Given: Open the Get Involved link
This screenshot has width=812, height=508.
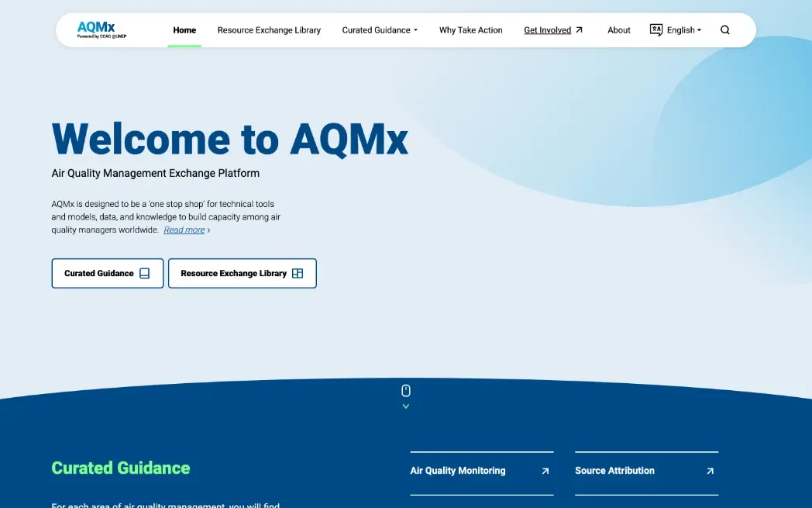Looking at the screenshot, I should pyautogui.click(x=547, y=30).
